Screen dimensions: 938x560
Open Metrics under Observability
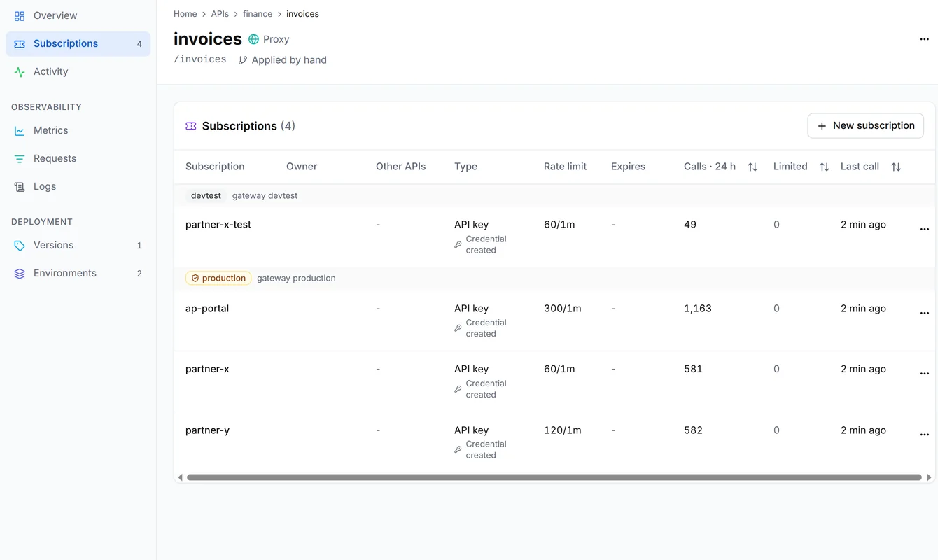(78, 130)
